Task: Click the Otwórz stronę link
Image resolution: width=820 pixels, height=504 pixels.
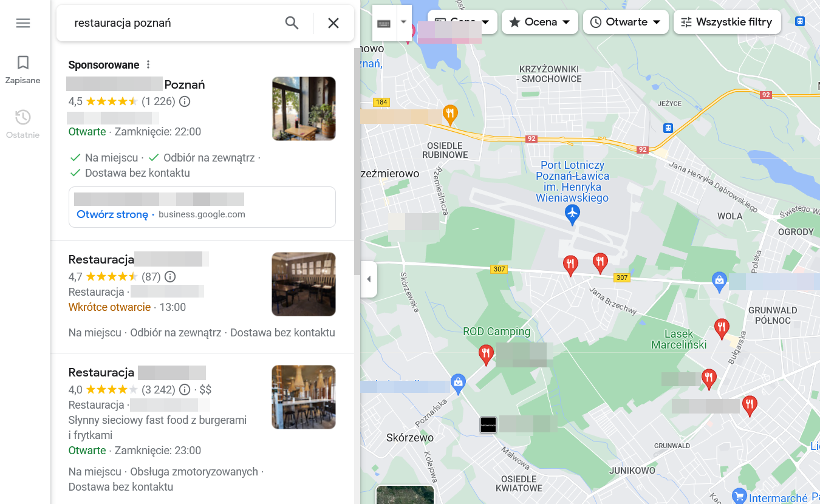Action: (x=112, y=214)
